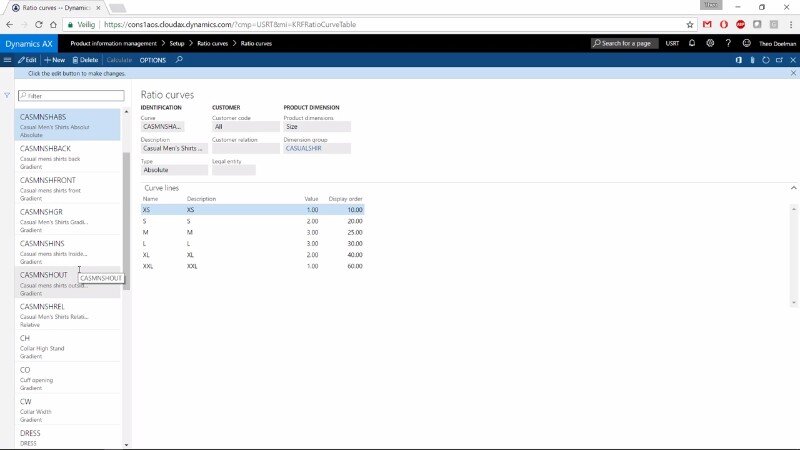
Task: Select the CASMNSHBACK curve in list
Action: click(46, 149)
